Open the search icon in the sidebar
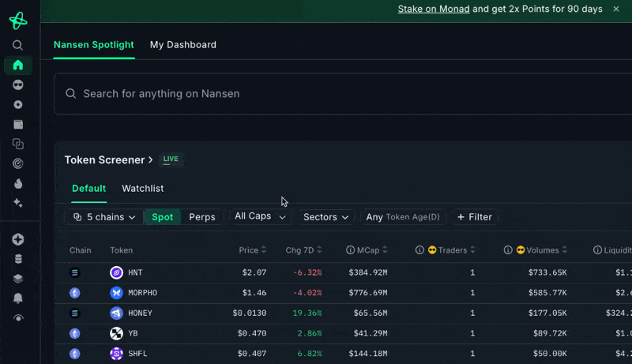The image size is (632, 364). coord(18,46)
